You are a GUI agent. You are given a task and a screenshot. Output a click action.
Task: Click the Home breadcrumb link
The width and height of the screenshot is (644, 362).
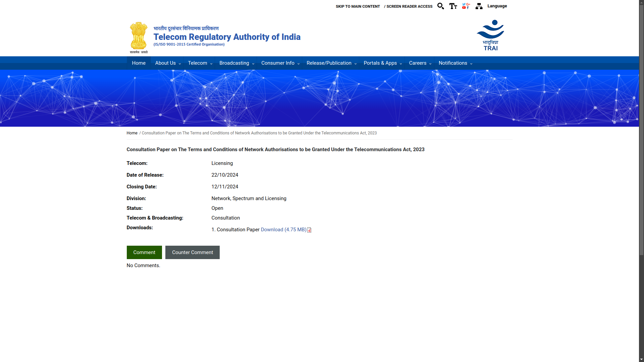132,133
